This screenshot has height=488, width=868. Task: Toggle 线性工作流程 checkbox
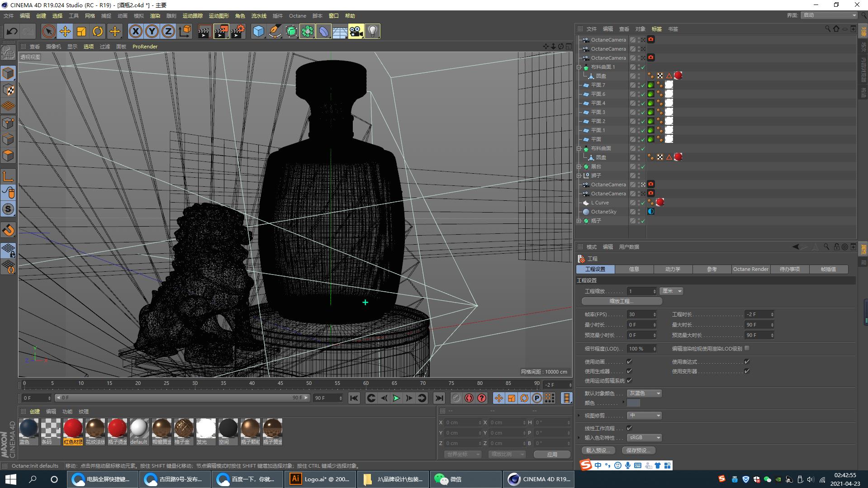tap(629, 428)
